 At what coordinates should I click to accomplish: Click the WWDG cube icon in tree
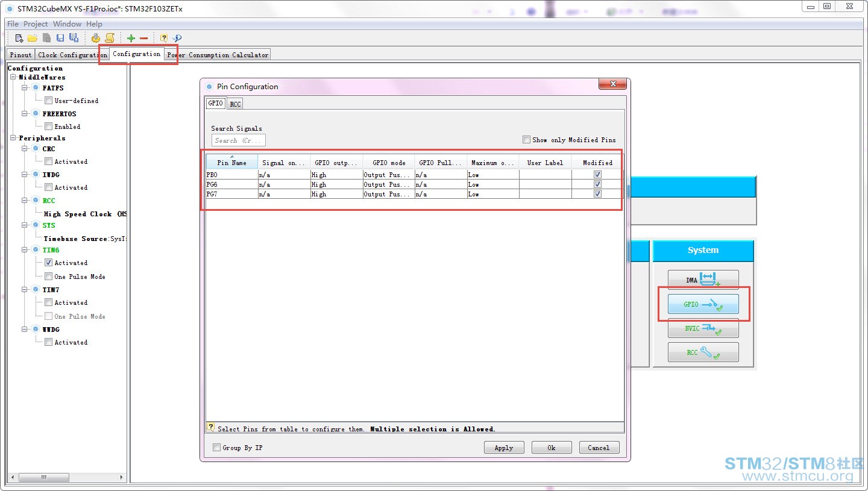tap(36, 330)
